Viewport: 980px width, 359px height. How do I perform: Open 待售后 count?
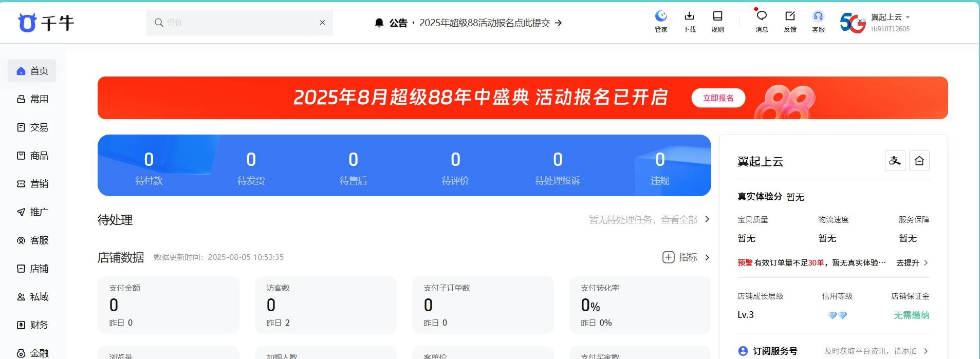pos(354,167)
